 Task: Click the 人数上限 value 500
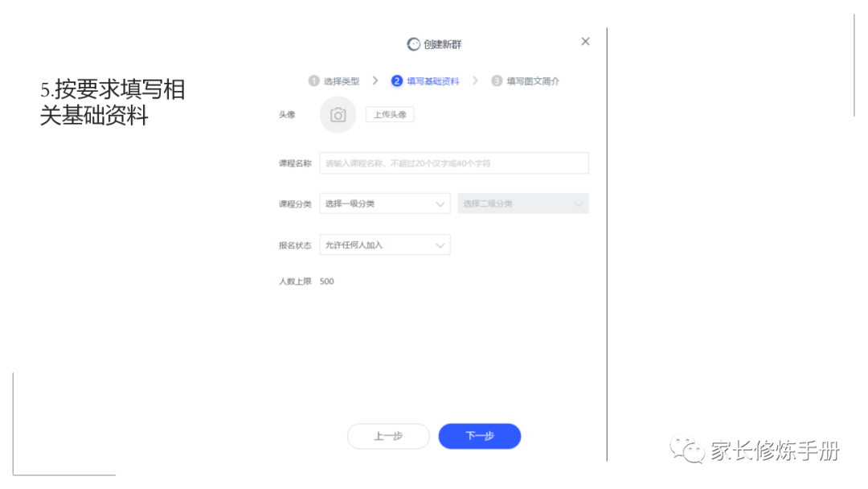[326, 281]
